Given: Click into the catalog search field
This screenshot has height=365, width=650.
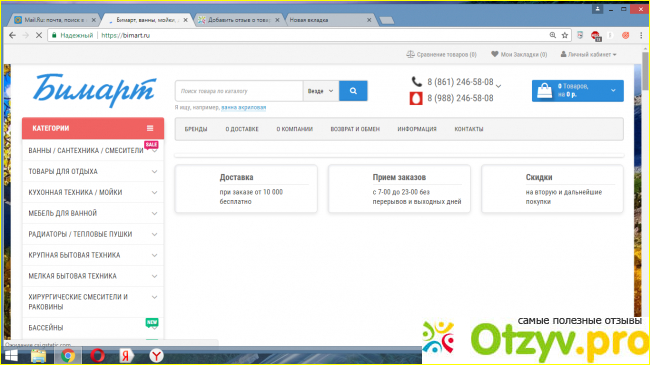Looking at the screenshot, I should 239,91.
